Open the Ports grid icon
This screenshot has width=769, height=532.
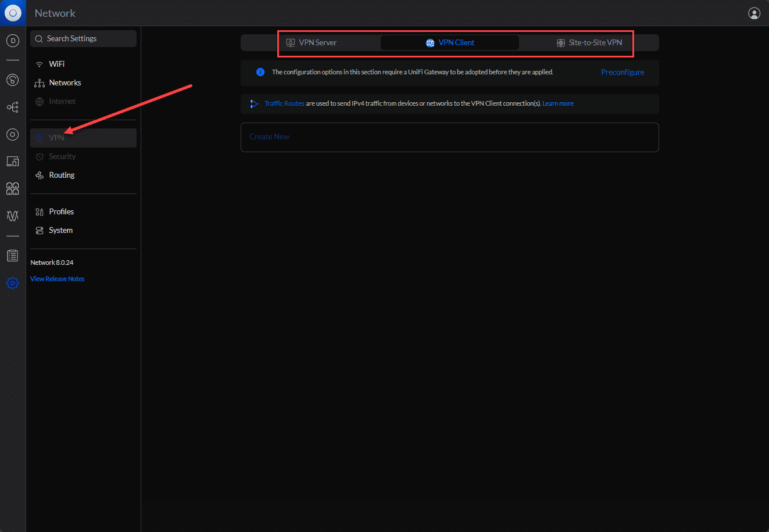coord(13,188)
